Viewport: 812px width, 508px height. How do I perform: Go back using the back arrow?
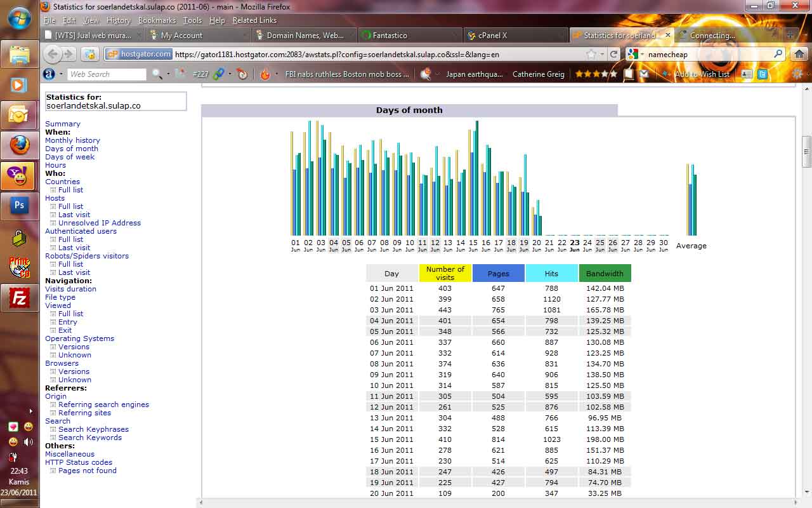[x=53, y=54]
